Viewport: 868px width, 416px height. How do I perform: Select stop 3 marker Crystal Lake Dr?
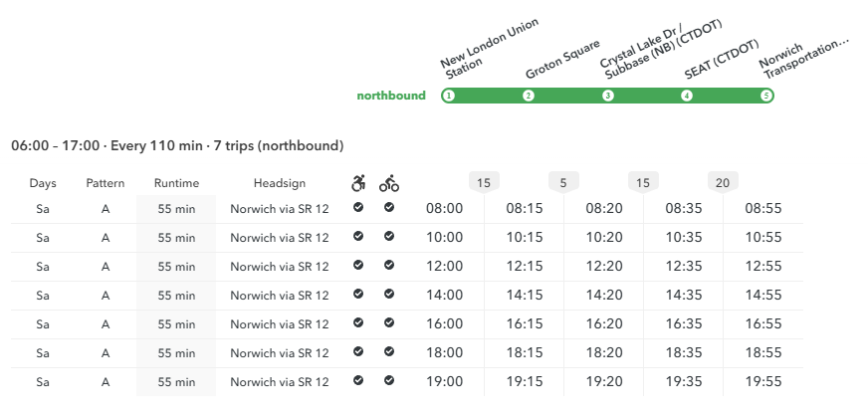pos(608,96)
